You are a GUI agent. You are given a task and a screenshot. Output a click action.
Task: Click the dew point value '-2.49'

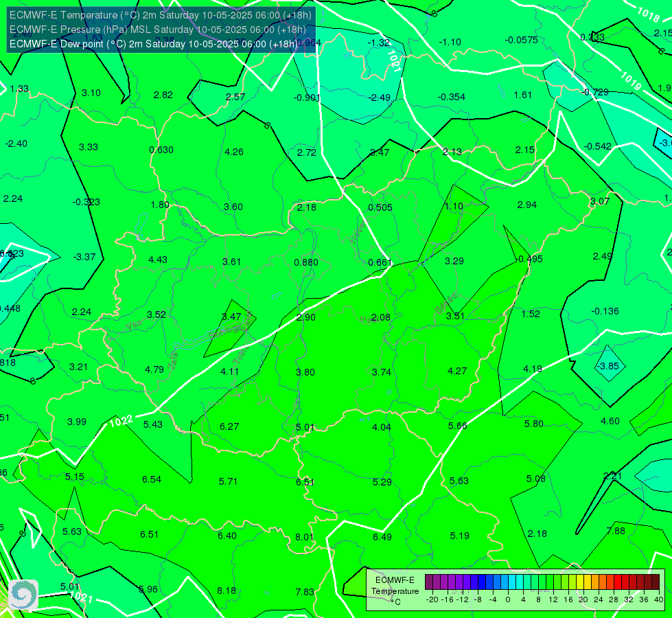coord(380,98)
